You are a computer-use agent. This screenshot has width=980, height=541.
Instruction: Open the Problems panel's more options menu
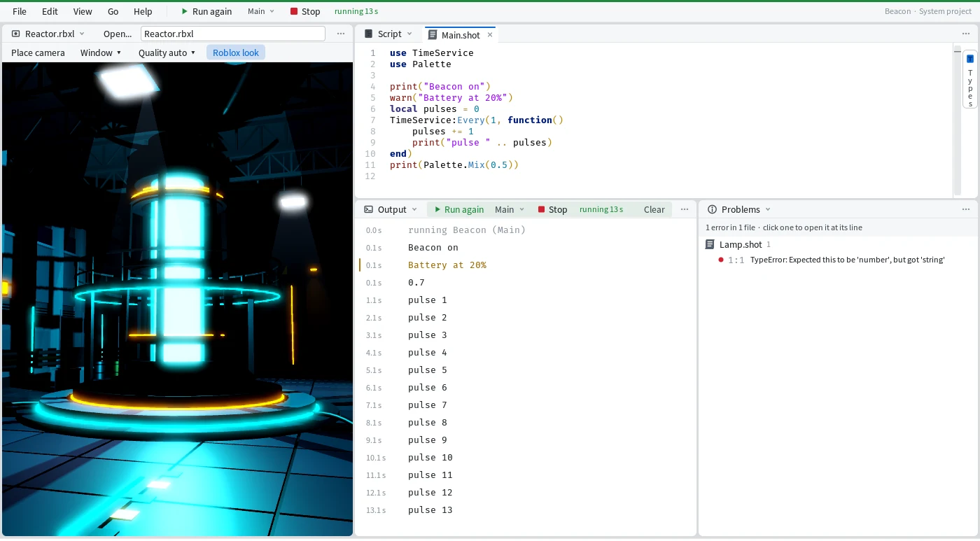coord(967,209)
